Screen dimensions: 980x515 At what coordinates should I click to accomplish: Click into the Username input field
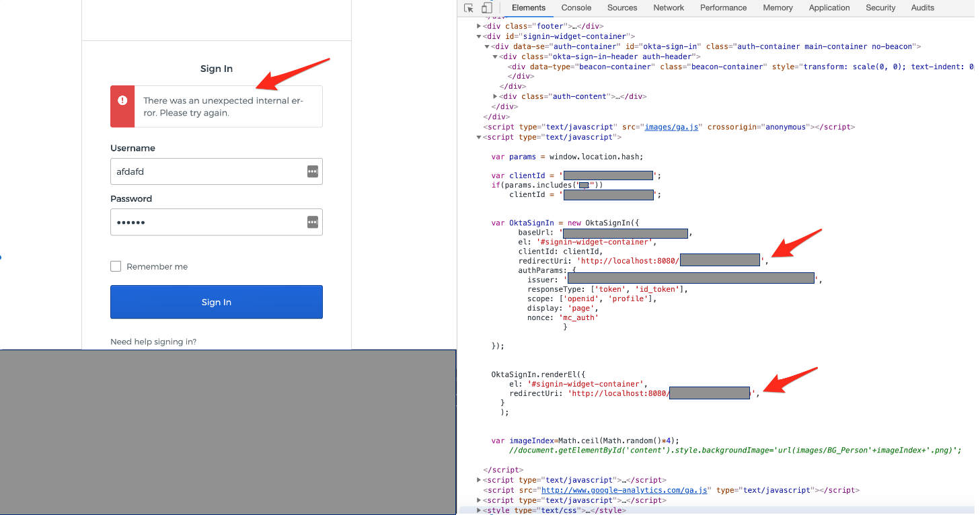click(x=205, y=171)
